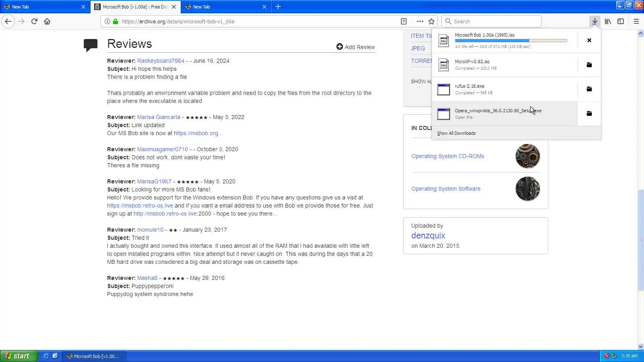Open reviewer Radkeyboard7984's profile
Image resolution: width=644 pixels, height=362 pixels.
tap(161, 61)
